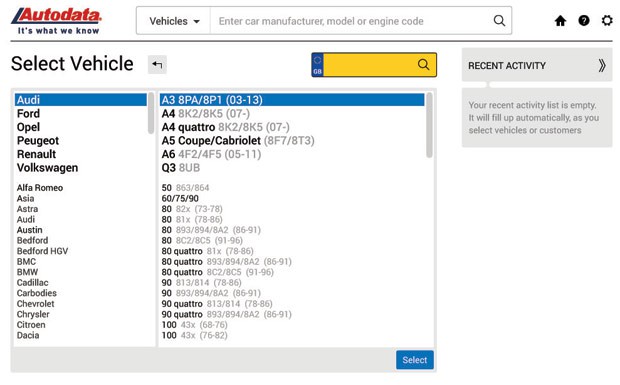Select Cadillac manufacturer
Viewport: 620px width, 385px height.
click(x=32, y=283)
